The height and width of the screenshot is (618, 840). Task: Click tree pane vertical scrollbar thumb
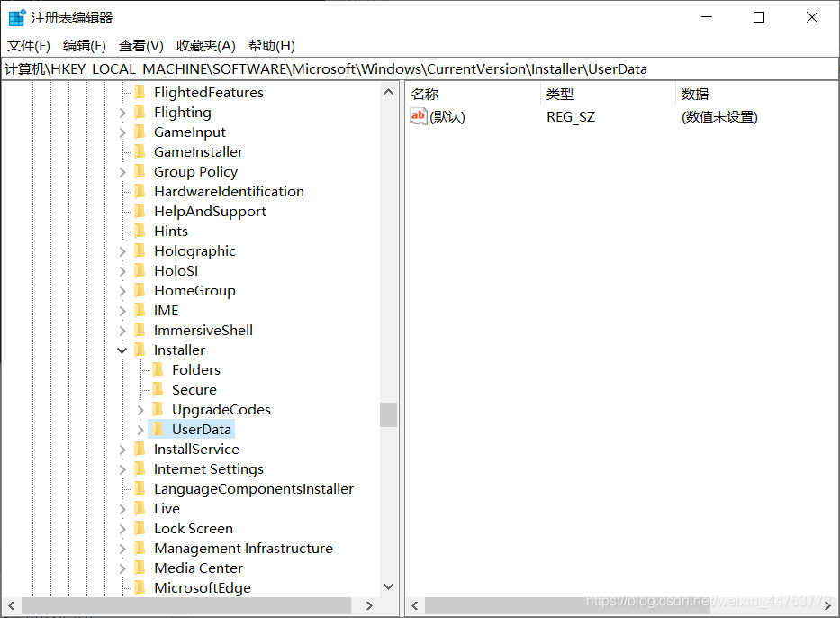pos(388,415)
